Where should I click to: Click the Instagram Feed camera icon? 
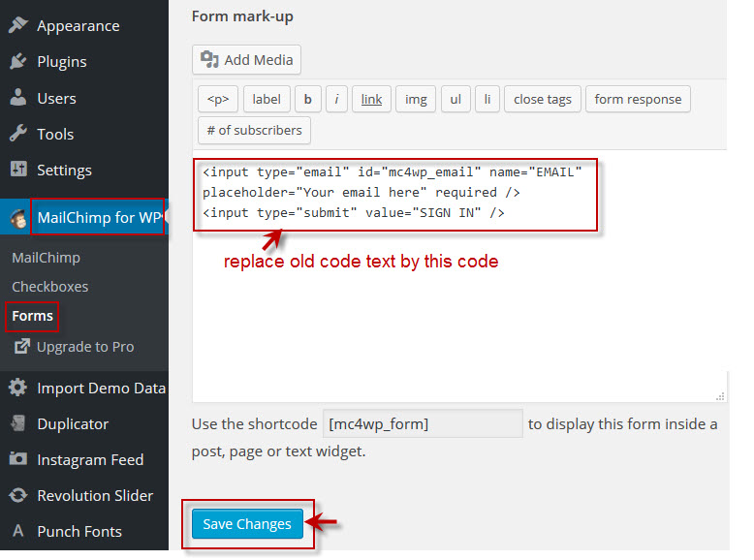coord(18,459)
